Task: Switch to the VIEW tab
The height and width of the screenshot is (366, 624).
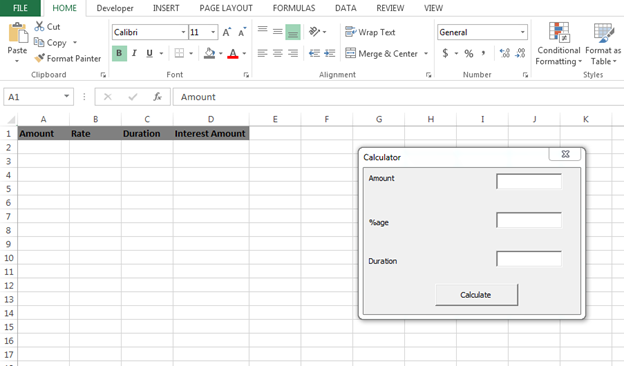Action: [433, 8]
